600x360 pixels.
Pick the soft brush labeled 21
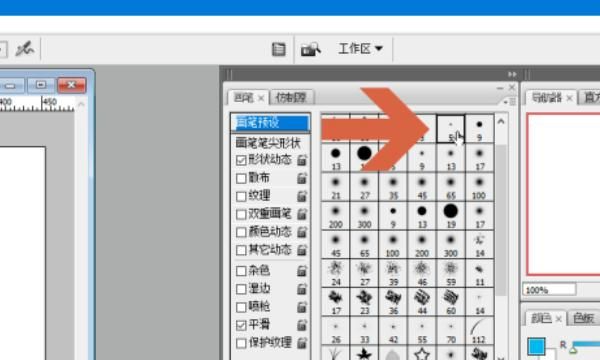pos(336,187)
